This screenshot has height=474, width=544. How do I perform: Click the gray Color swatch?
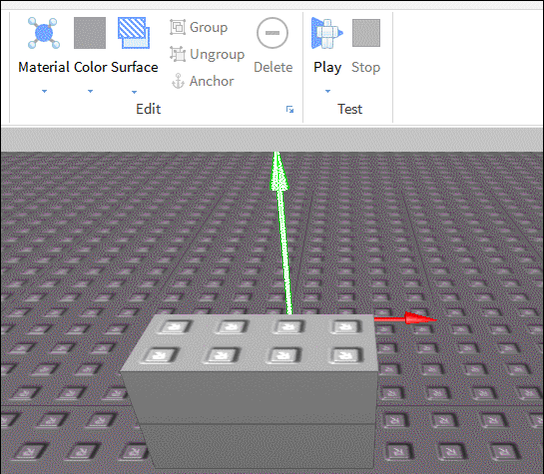[90, 33]
